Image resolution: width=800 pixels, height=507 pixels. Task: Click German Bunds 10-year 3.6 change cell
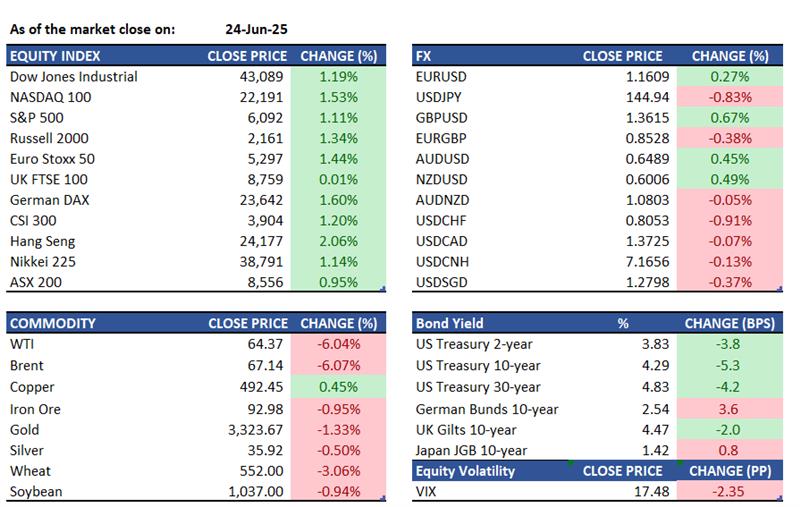pyautogui.click(x=730, y=408)
